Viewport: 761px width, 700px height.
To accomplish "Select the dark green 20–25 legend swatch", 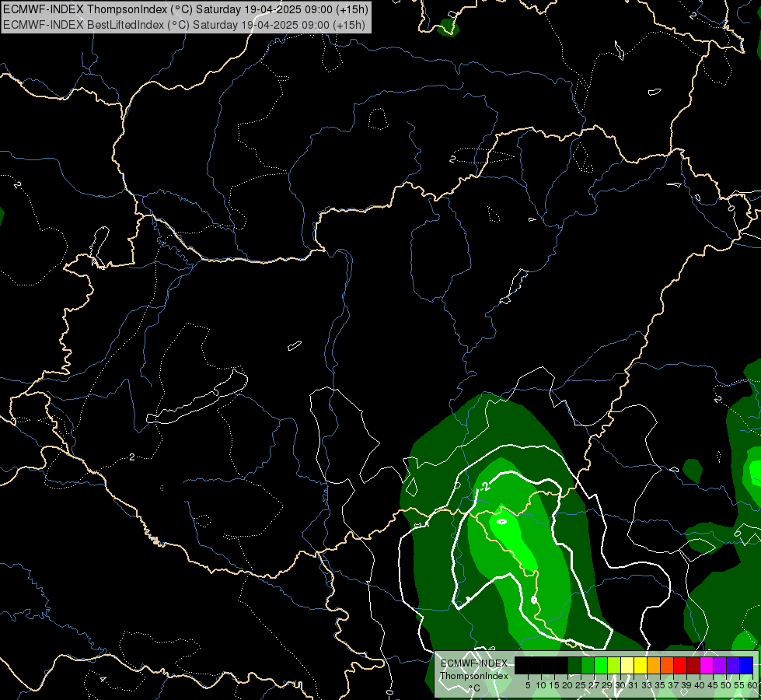I will tap(574, 666).
